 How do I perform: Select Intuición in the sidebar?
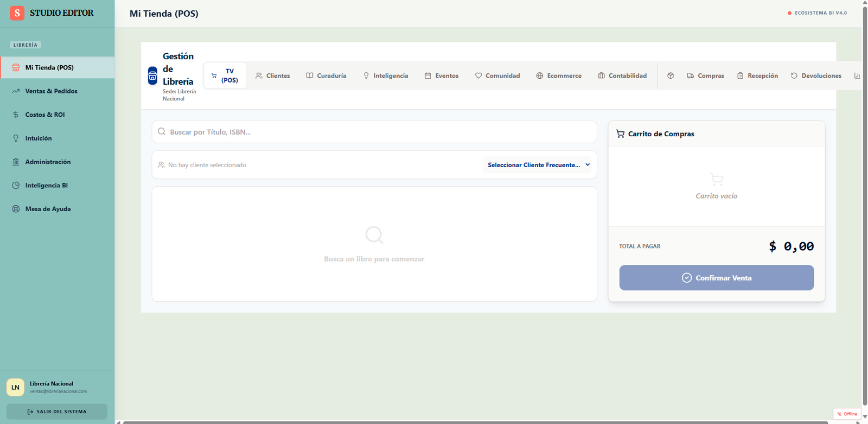[x=57, y=138]
